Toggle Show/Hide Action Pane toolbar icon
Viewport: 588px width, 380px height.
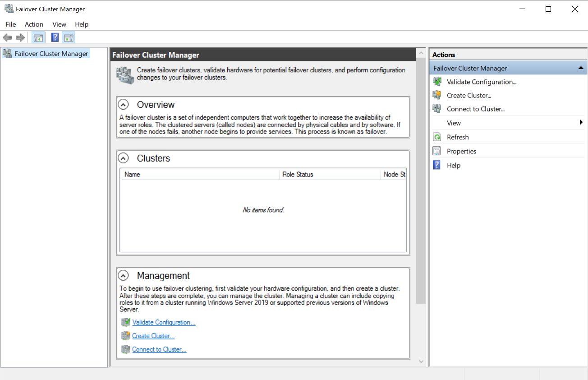(69, 37)
